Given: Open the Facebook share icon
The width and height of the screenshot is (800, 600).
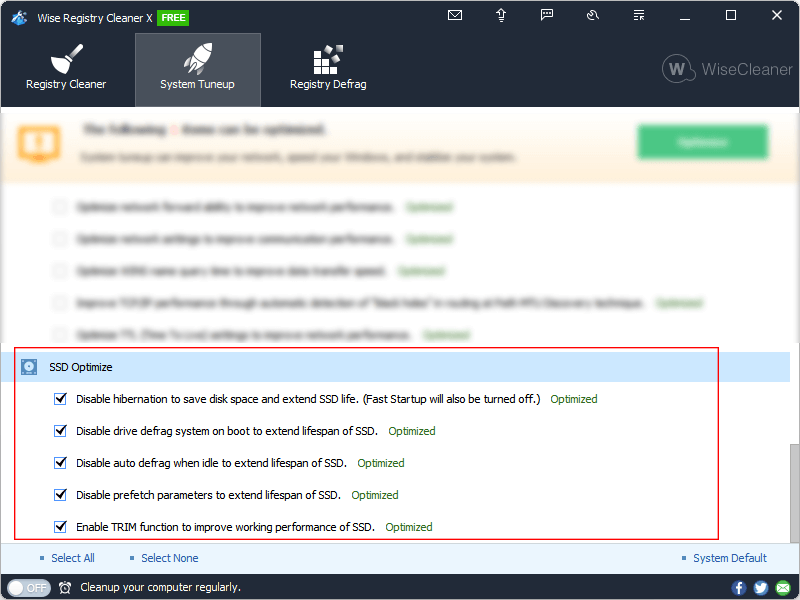Looking at the screenshot, I should (x=738, y=588).
